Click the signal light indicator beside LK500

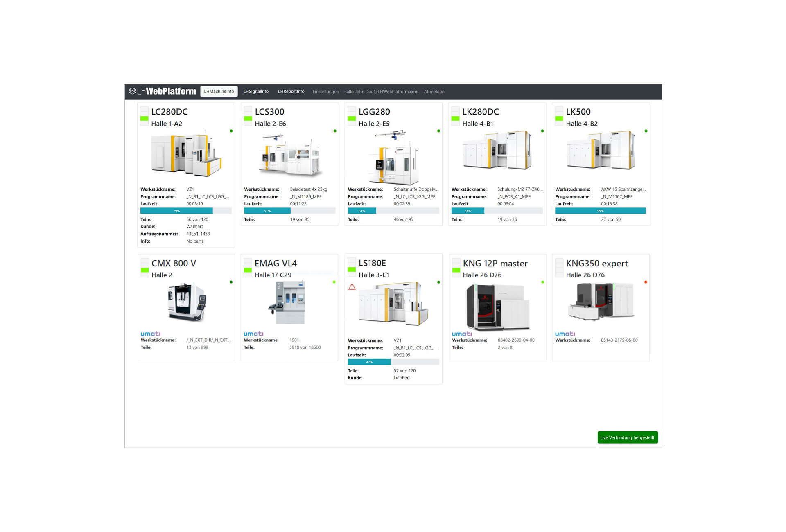[559, 116]
